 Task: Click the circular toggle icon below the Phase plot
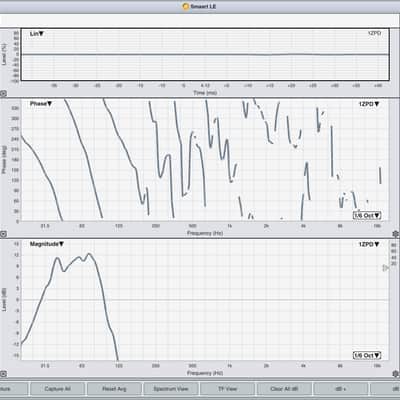[x=3, y=234]
